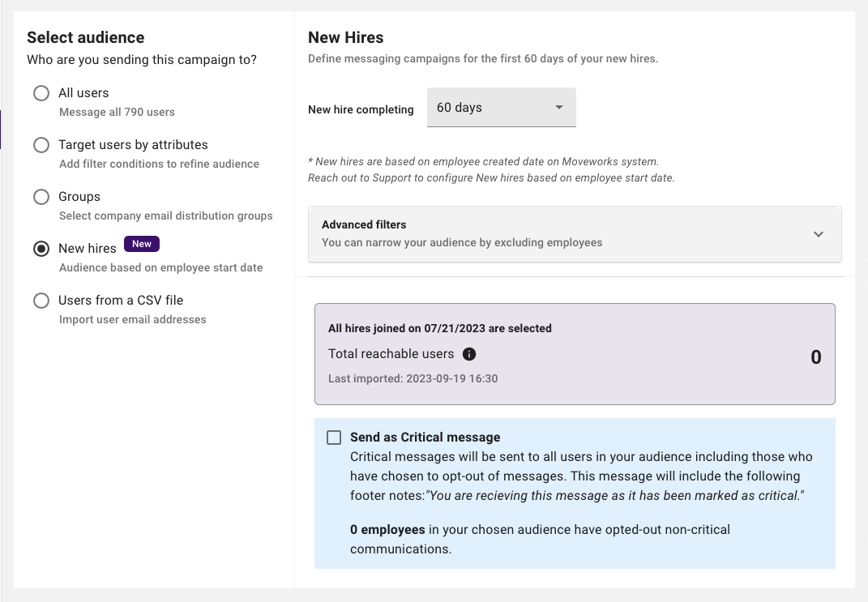Click the Send as Critical message label

(425, 438)
